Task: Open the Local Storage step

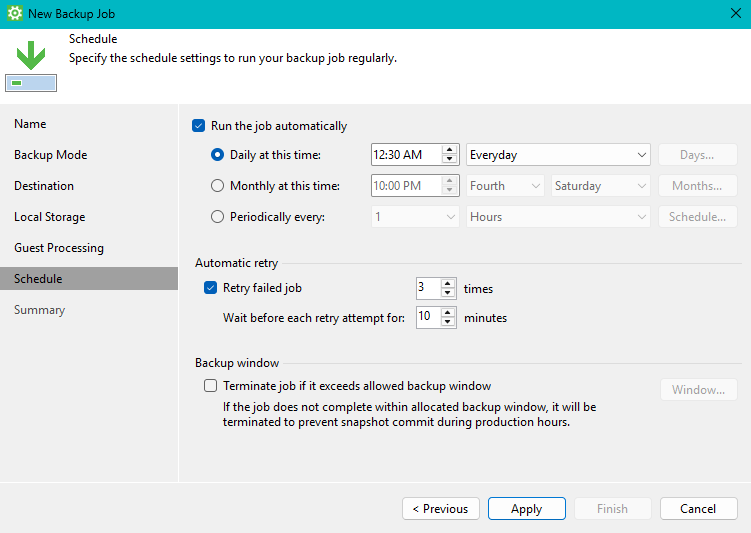Action: tap(50, 217)
